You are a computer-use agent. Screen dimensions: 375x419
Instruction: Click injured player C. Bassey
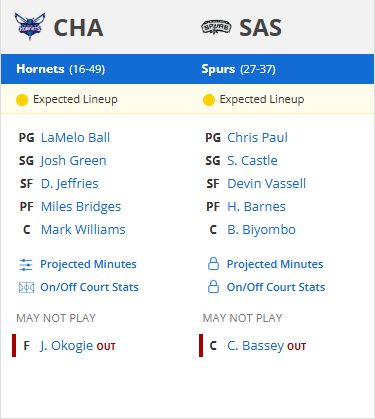[x=255, y=346]
